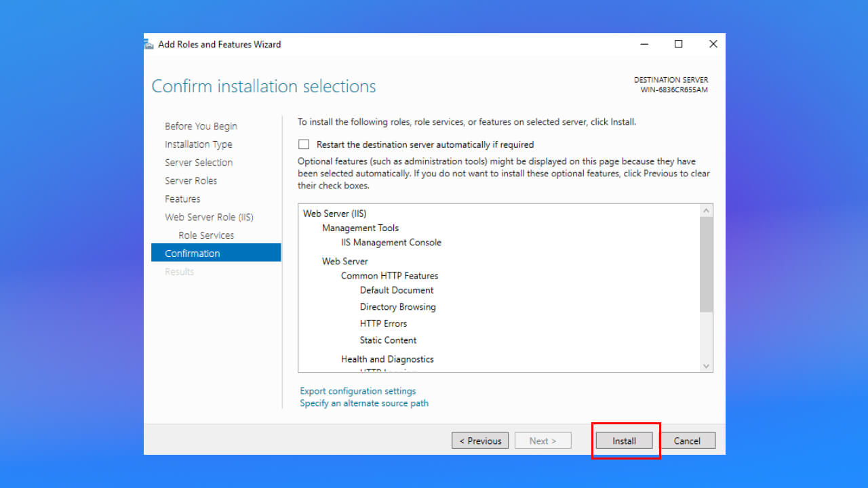Screen dimensions: 868x488
Task: Select Static Content entry
Action: pos(388,340)
